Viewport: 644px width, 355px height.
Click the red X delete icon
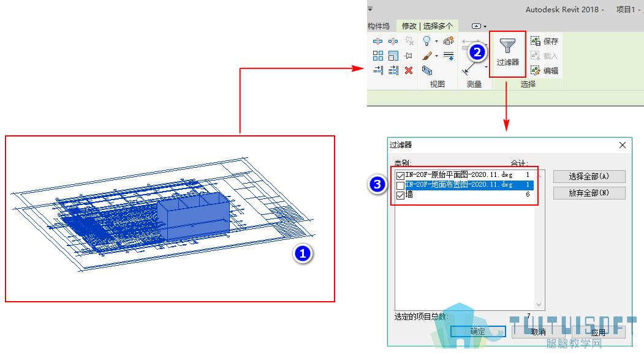(x=409, y=70)
